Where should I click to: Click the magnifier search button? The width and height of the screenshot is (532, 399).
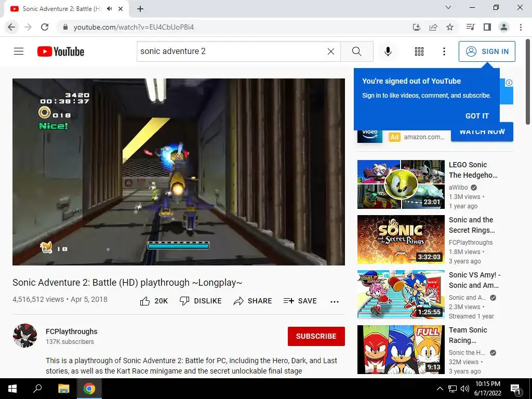pos(356,51)
